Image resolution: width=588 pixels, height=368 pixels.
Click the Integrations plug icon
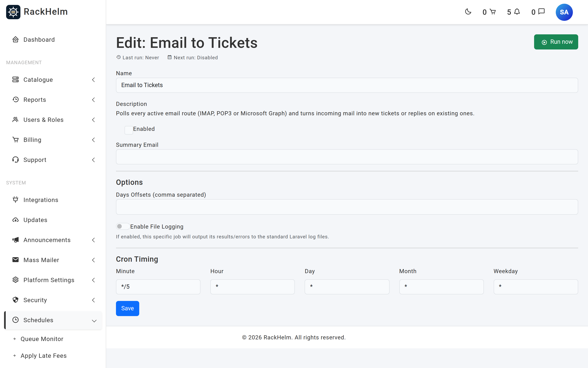[16, 200]
